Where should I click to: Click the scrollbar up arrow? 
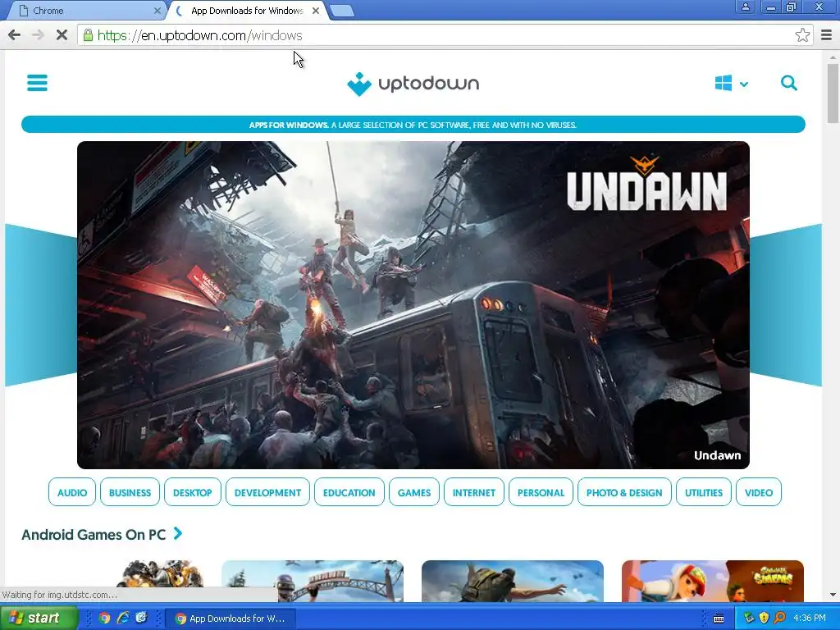[833, 57]
